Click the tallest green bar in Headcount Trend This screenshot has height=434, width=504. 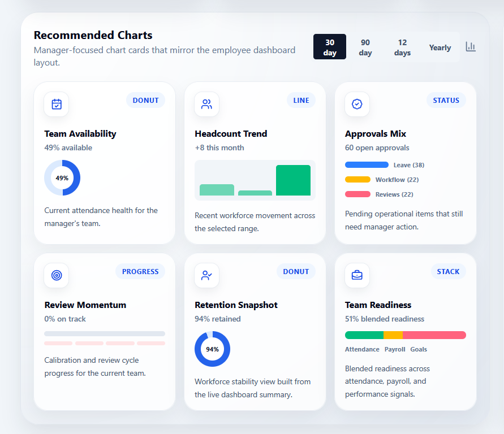[x=293, y=180]
